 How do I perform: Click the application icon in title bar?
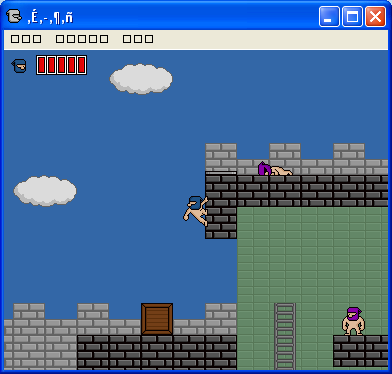pyautogui.click(x=14, y=16)
